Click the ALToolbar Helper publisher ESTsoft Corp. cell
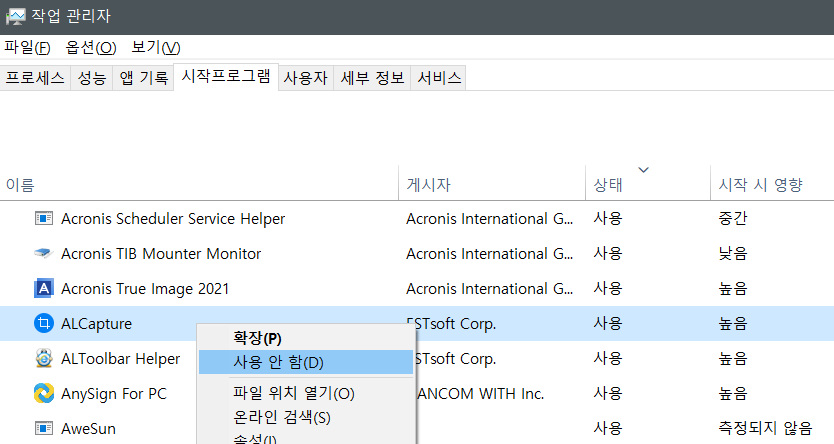Viewport: 834px width, 444px height. coord(455,359)
